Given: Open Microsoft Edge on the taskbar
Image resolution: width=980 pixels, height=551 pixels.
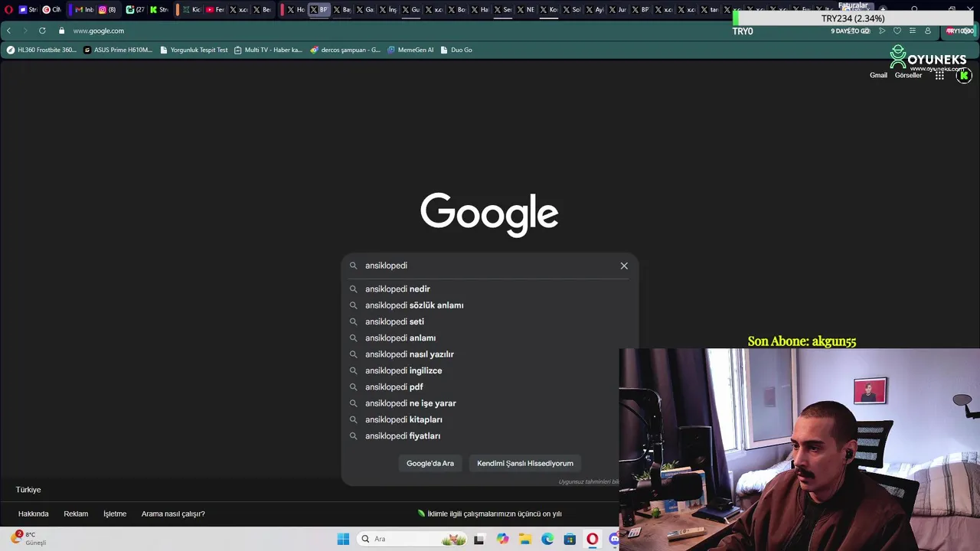Looking at the screenshot, I should pyautogui.click(x=547, y=539).
